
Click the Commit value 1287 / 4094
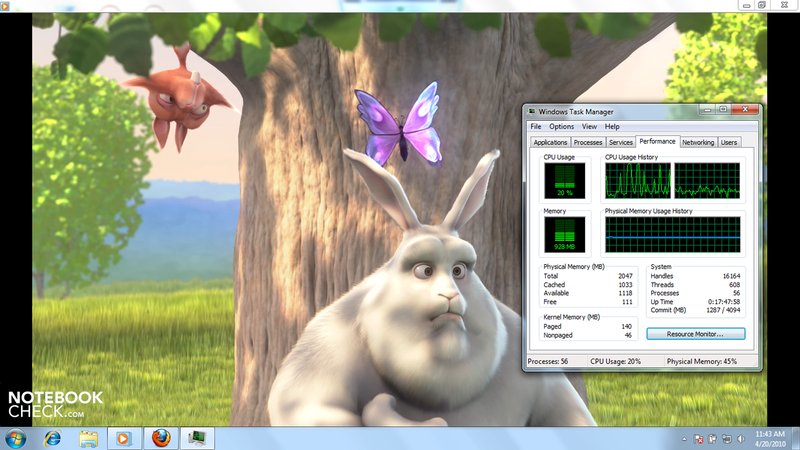point(723,310)
